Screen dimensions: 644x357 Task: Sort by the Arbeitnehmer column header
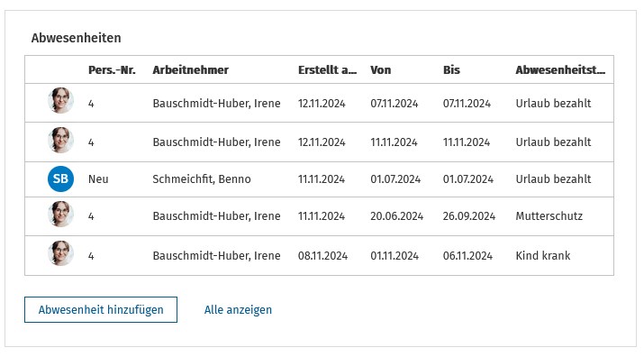[191, 70]
